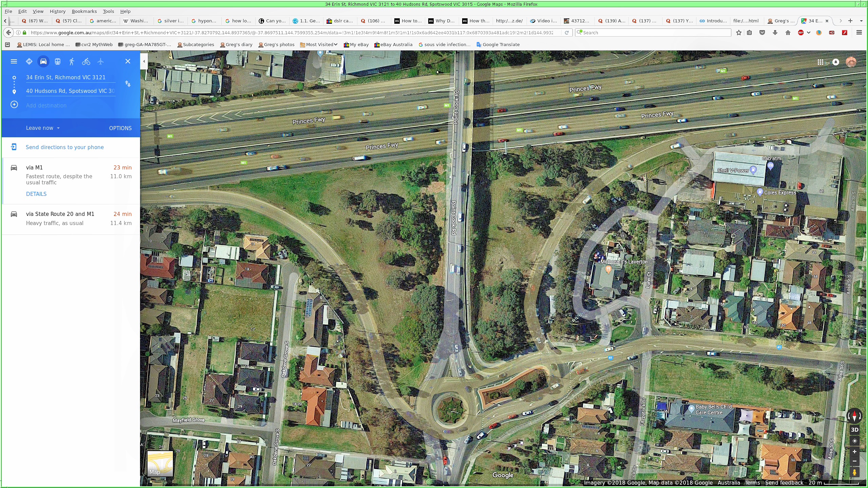Collapse the side panel arrow
The width and height of the screenshot is (868, 488).
click(144, 61)
